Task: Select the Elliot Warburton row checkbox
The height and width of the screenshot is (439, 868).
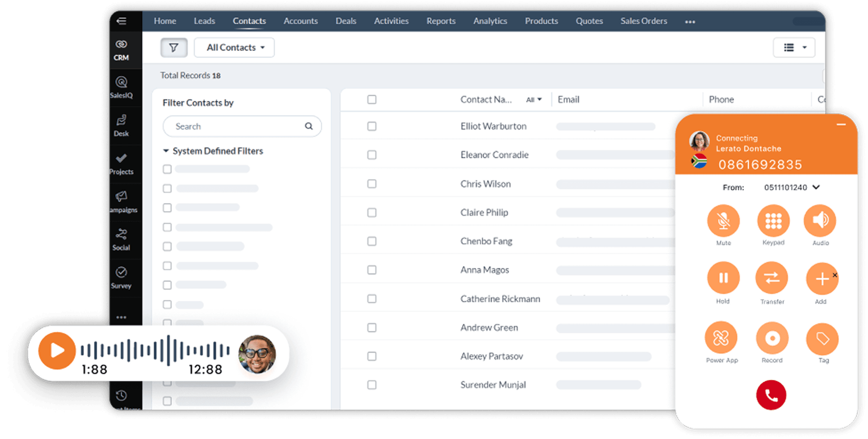Action: (x=372, y=126)
